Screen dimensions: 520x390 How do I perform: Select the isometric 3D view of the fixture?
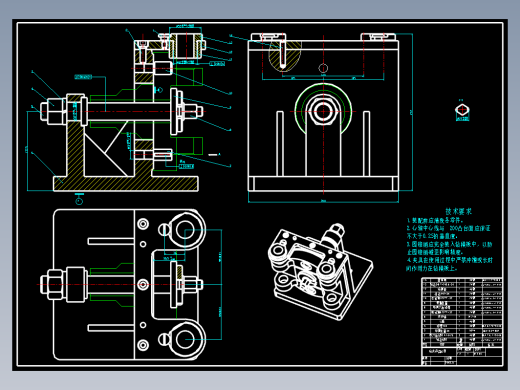[320, 272]
